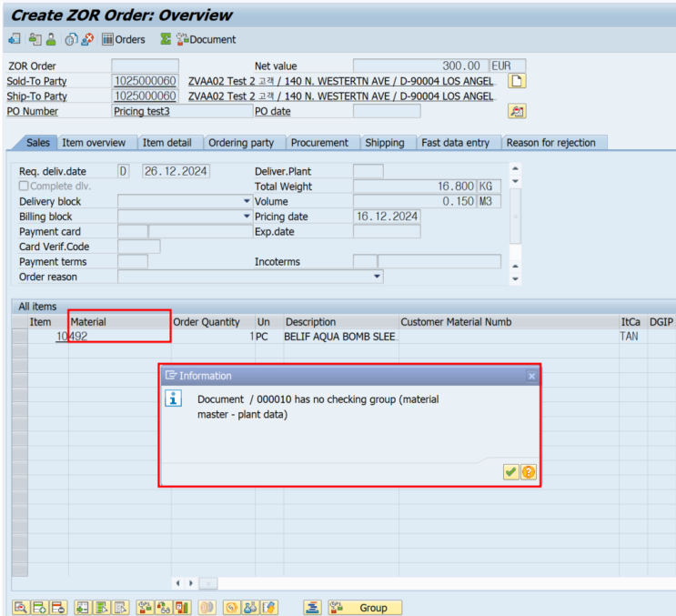Screen dimensions: 676x616
Task: Click the schedule lines bar chart icon
Action: tap(182, 608)
